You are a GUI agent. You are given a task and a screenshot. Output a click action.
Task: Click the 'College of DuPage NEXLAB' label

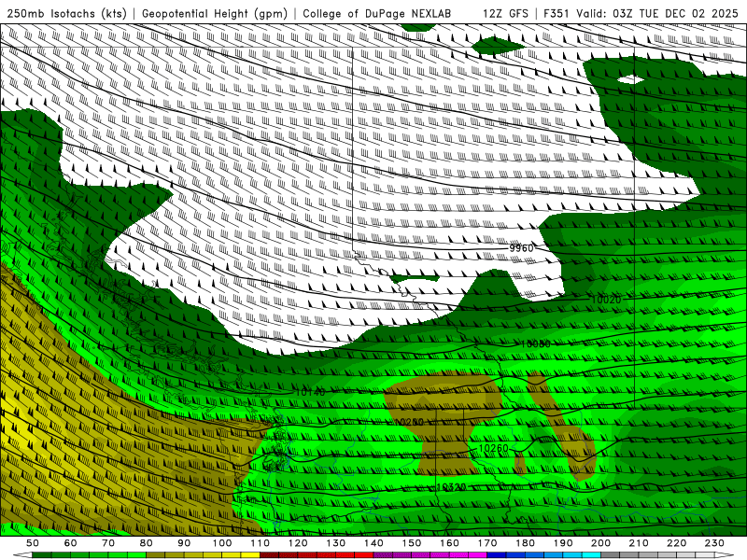pos(377,13)
